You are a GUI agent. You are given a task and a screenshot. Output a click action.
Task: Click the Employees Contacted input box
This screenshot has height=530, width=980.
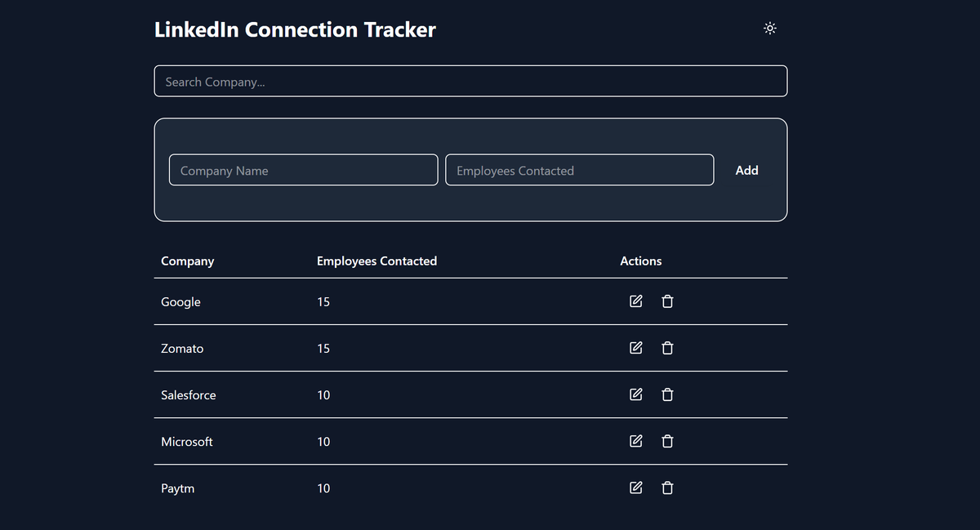tap(579, 170)
